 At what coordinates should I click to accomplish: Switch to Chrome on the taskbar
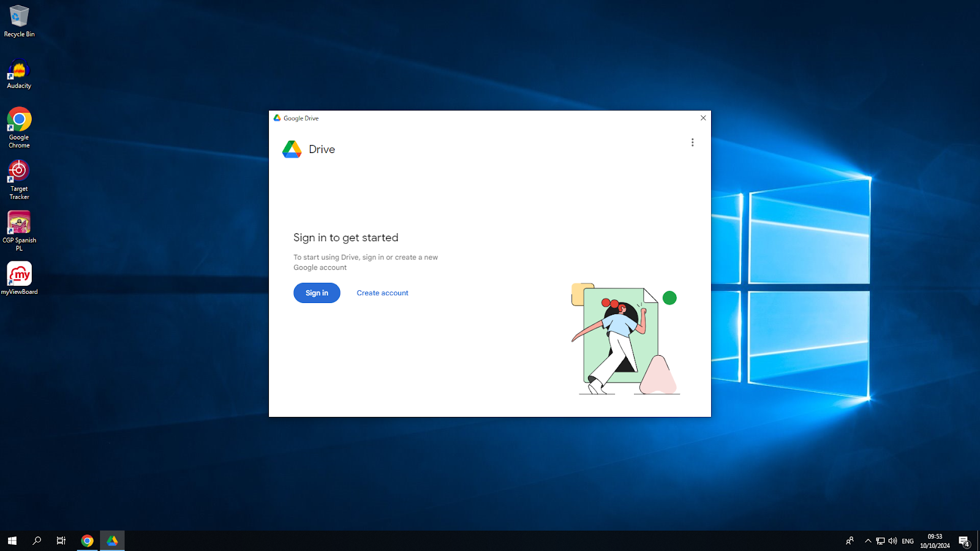pos(88,541)
